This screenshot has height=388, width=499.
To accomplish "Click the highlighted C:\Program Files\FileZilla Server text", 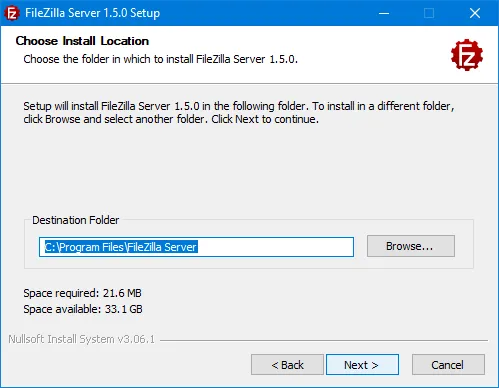I will [121, 247].
